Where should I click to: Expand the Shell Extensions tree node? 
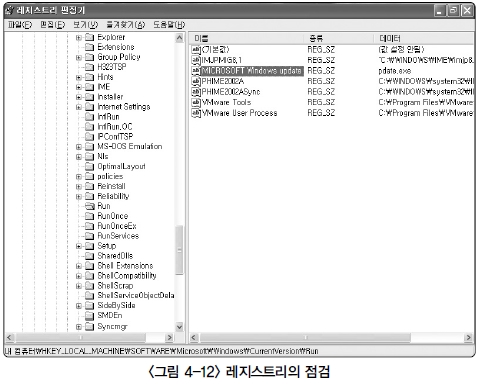click(x=79, y=266)
